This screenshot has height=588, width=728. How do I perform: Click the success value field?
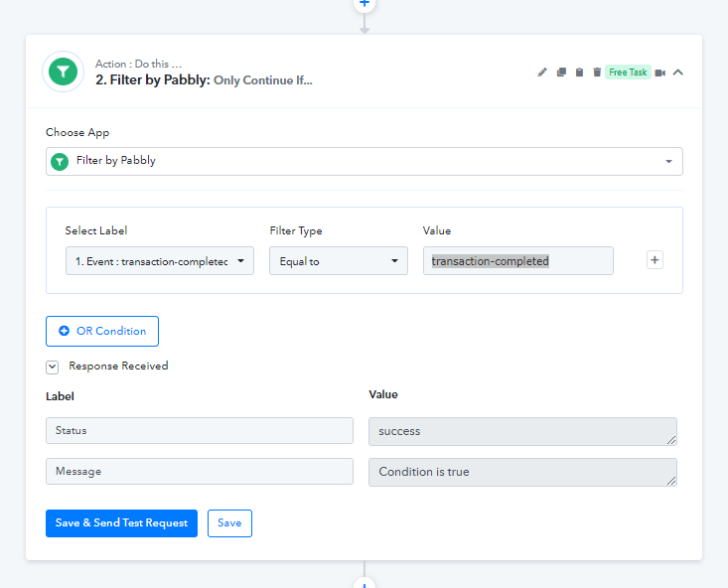coord(522,431)
